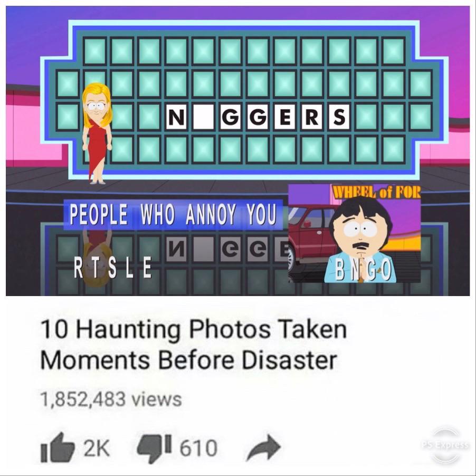Open the '10 Haunting Photos' video title
The height and width of the screenshot is (476, 476).
(x=193, y=345)
